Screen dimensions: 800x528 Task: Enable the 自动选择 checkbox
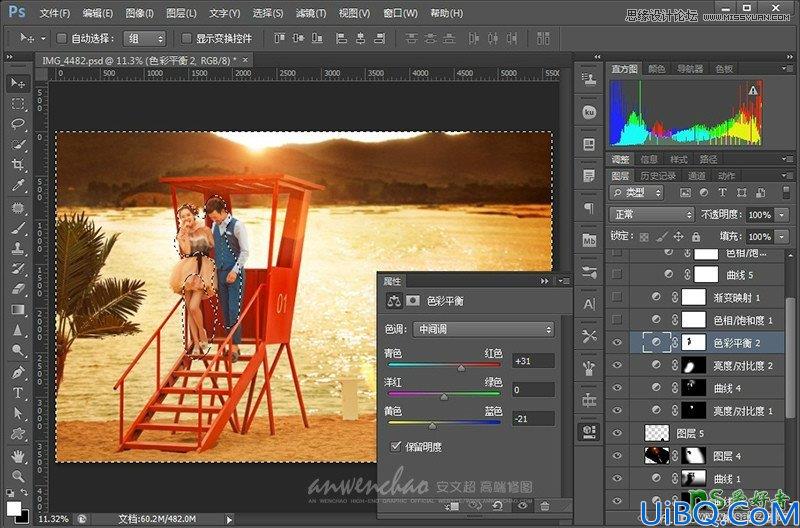coord(62,38)
